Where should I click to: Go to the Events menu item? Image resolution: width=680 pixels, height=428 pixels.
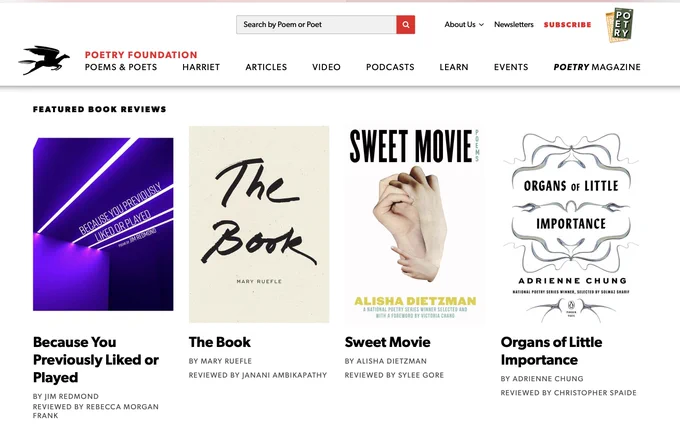click(511, 67)
